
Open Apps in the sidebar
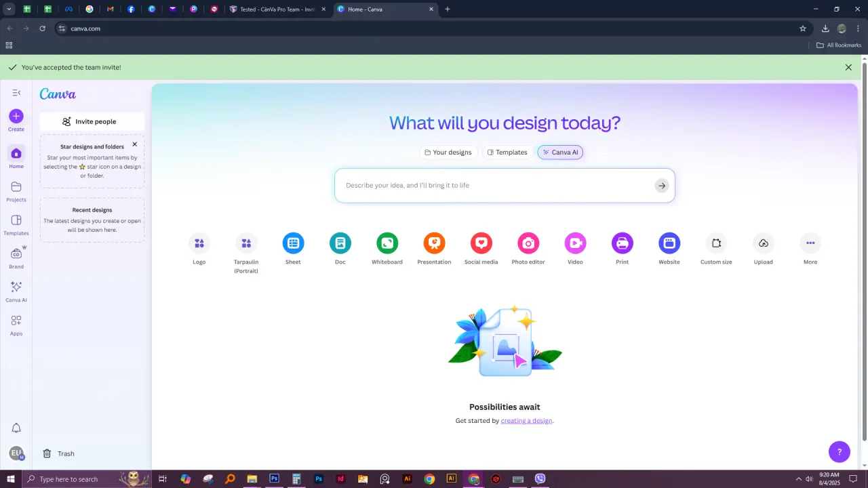click(x=16, y=325)
